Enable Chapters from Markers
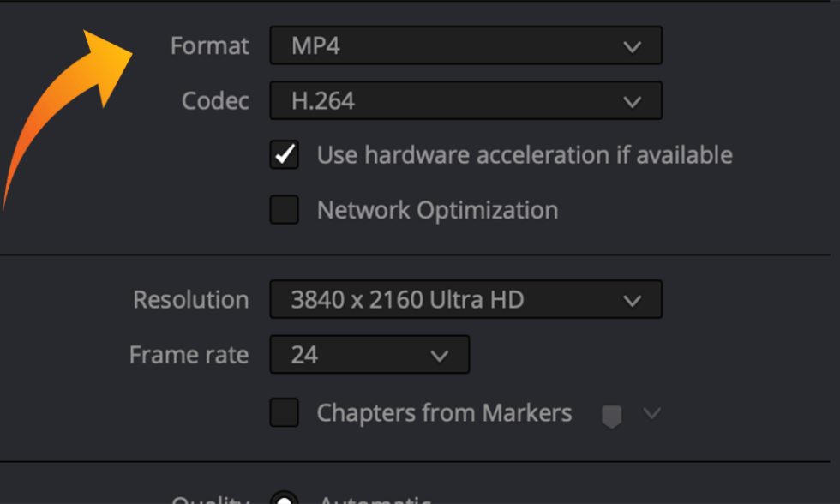The image size is (840, 504). 284,412
